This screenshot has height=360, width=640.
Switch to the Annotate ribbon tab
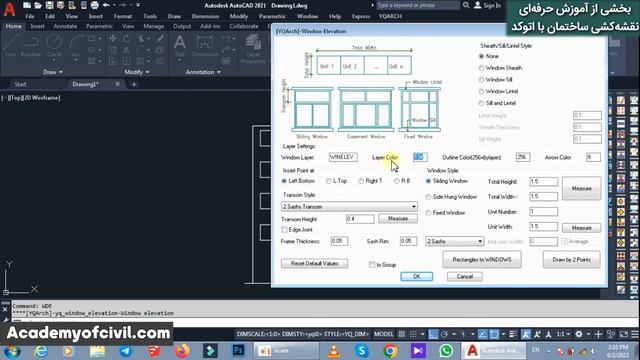pyautogui.click(x=65, y=26)
